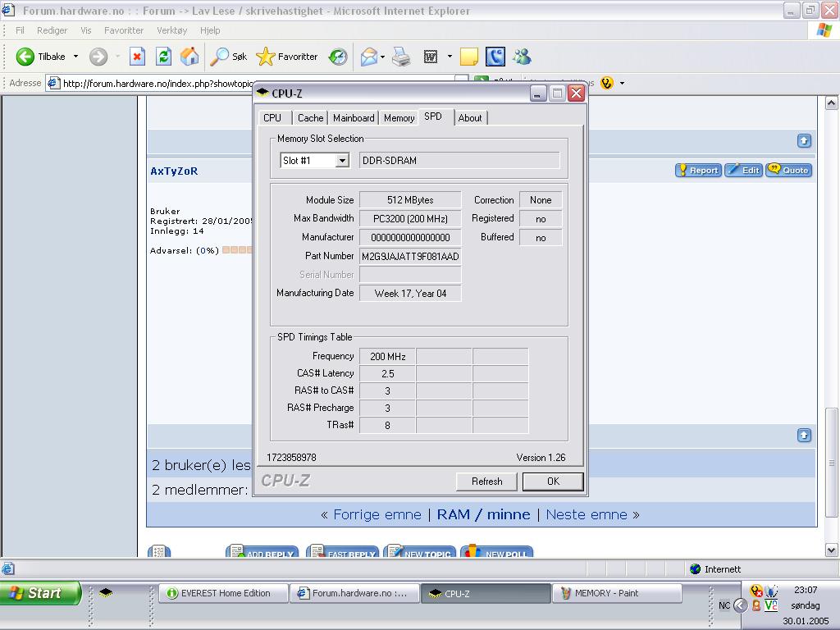The image size is (840, 630).
Task: Click the Track topic icon left of Add Reply
Action: [158, 551]
